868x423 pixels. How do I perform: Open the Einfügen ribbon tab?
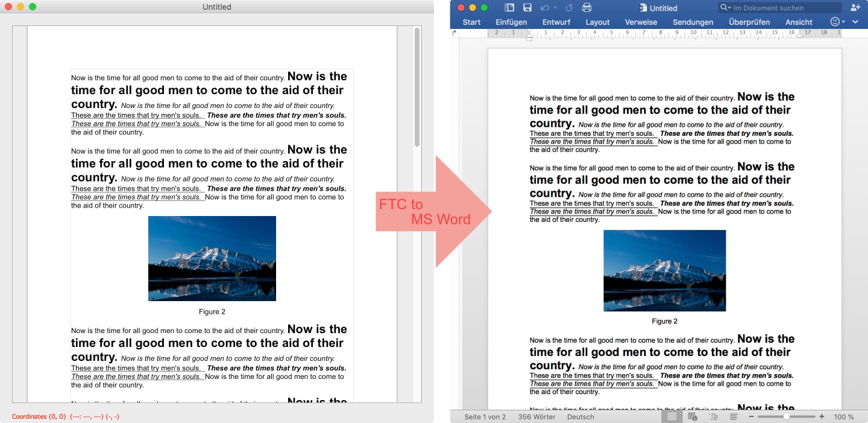tap(511, 22)
